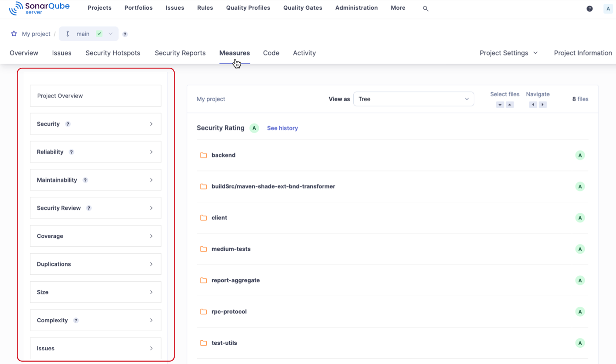Open Project Information

[583, 53]
